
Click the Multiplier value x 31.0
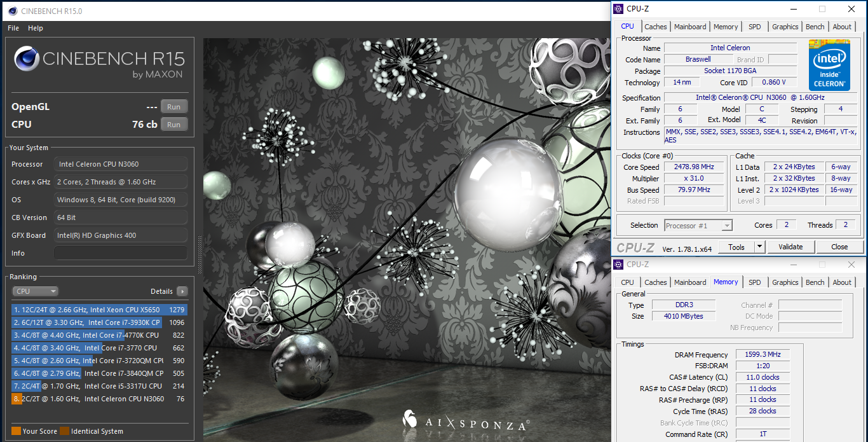pyautogui.click(x=694, y=178)
